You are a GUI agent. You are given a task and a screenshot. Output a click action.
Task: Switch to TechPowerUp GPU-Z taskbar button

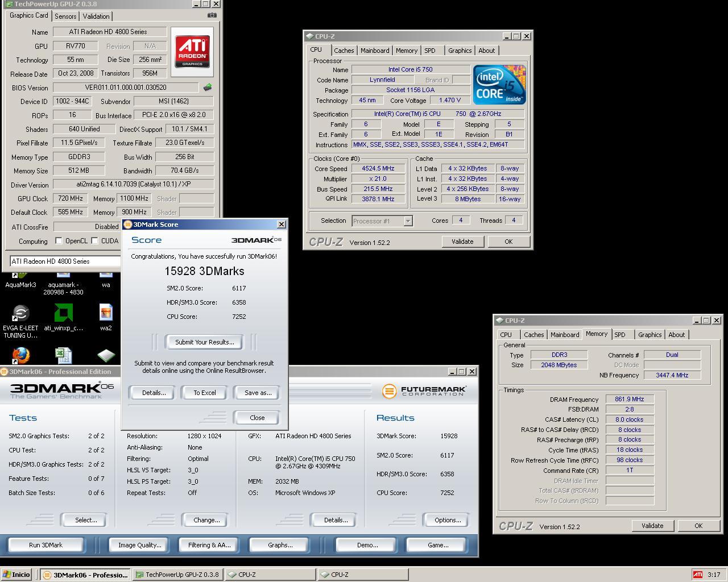tap(177, 575)
